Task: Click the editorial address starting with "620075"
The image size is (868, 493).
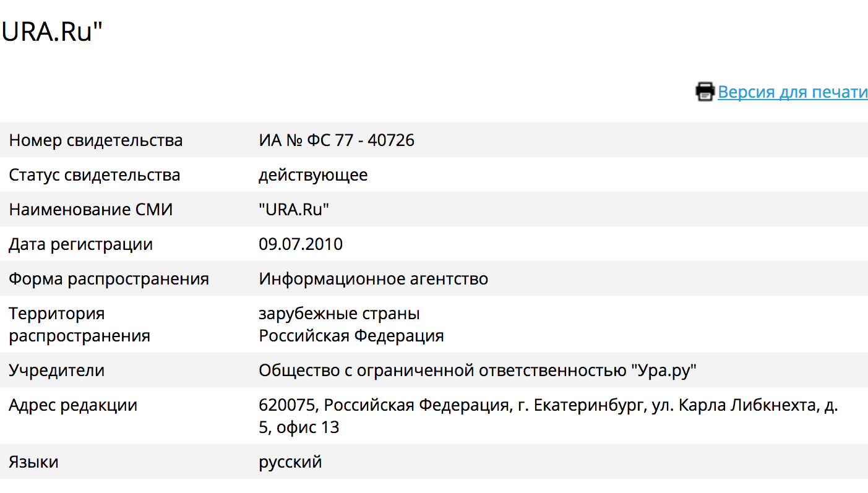Action: coord(548,406)
